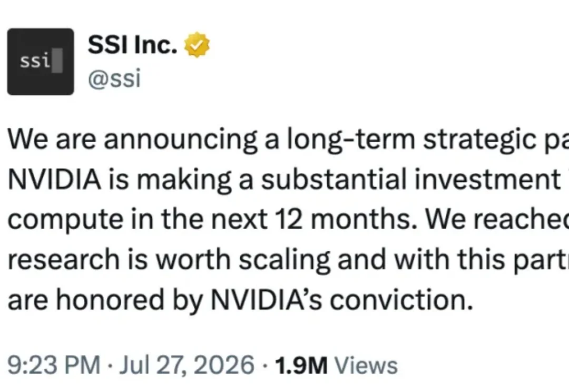The width and height of the screenshot is (569, 392).
Task: Click the 'NVIDIA is making a substantial investment' line
Action: point(288,180)
